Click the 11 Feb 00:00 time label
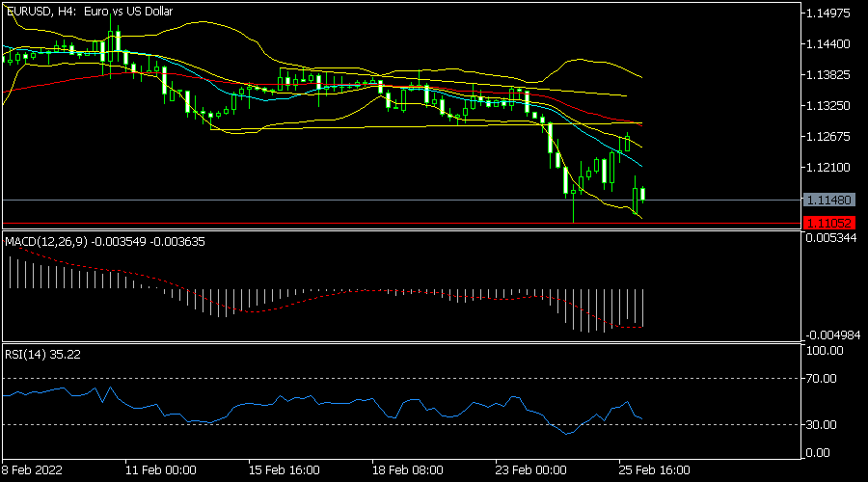The height and width of the screenshot is (482, 868). [160, 470]
